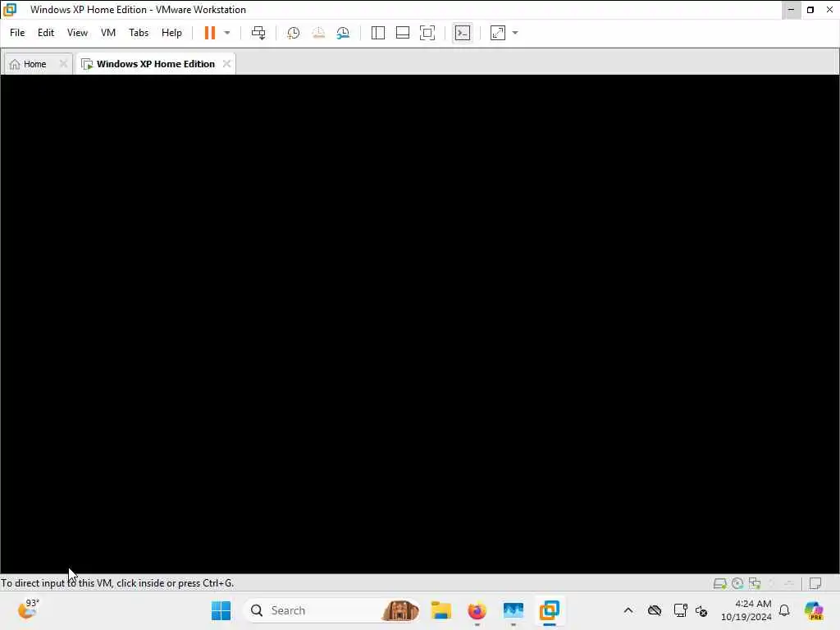The height and width of the screenshot is (630, 840).
Task: Open the Windows Start menu
Action: click(221, 610)
